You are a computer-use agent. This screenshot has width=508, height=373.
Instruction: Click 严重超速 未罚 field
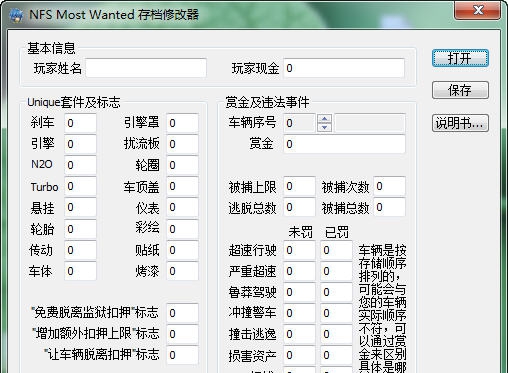click(299, 271)
